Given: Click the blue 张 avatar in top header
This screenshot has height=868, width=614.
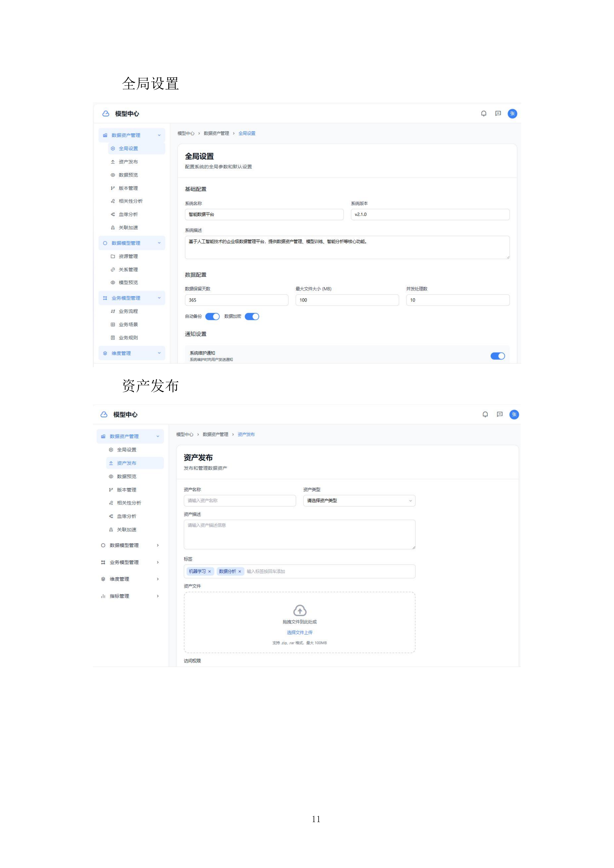Looking at the screenshot, I should [x=512, y=113].
